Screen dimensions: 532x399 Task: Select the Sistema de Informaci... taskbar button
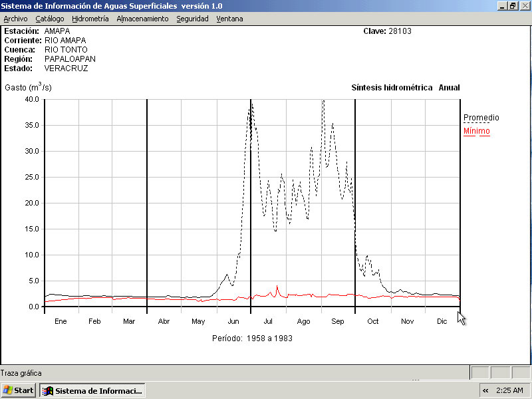point(92,390)
